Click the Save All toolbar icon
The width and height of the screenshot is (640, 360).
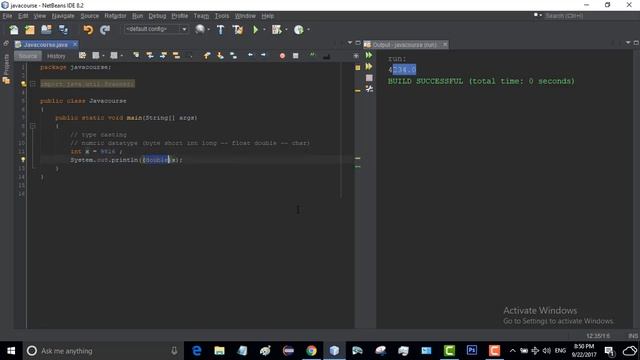pyautogui.click(x=63, y=29)
